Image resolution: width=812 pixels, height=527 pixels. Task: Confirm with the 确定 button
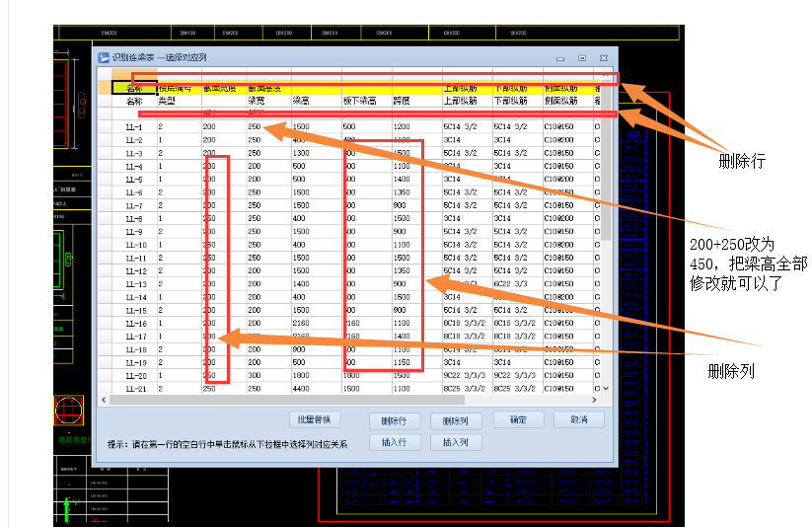518,419
